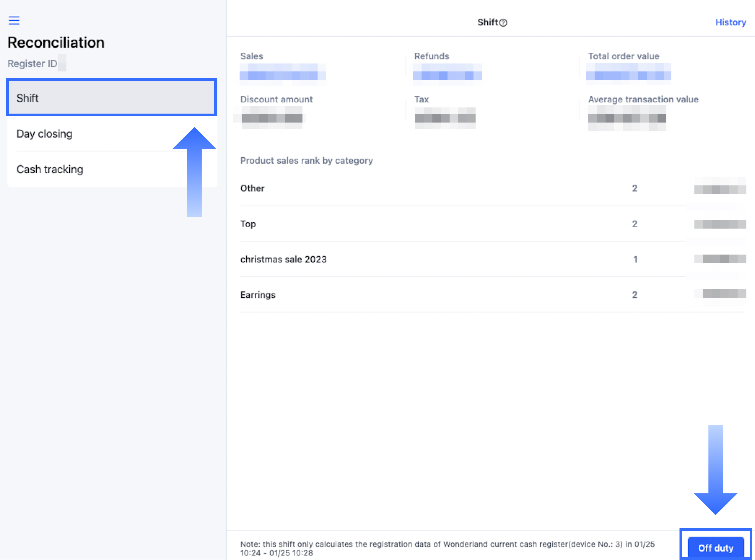755x560 pixels.
Task: Click the Reconciliation page title
Action: [56, 43]
